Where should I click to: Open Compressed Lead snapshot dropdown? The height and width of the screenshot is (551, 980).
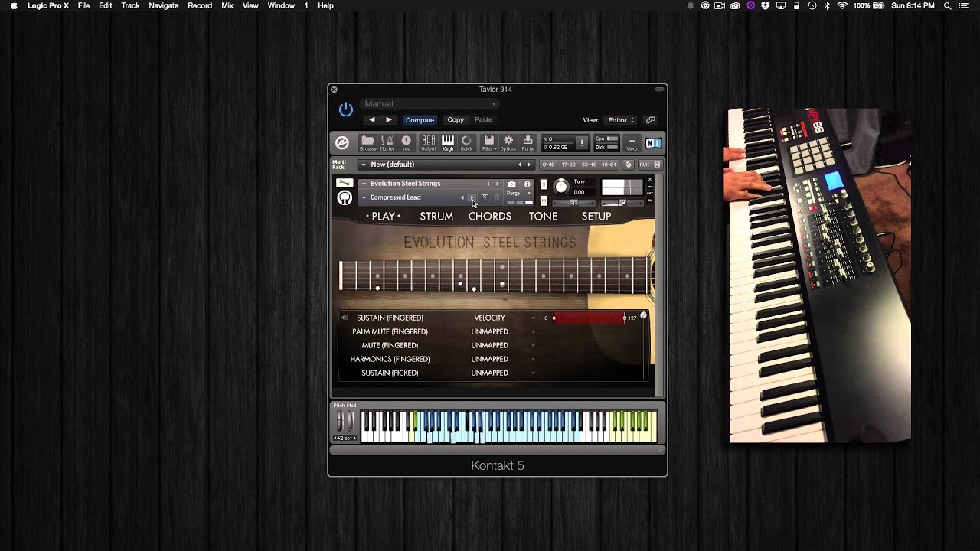pyautogui.click(x=364, y=197)
